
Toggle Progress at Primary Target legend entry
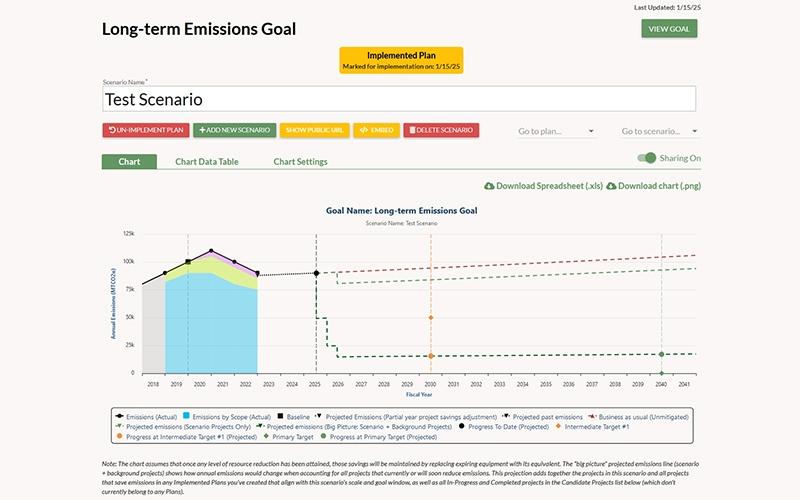point(378,437)
